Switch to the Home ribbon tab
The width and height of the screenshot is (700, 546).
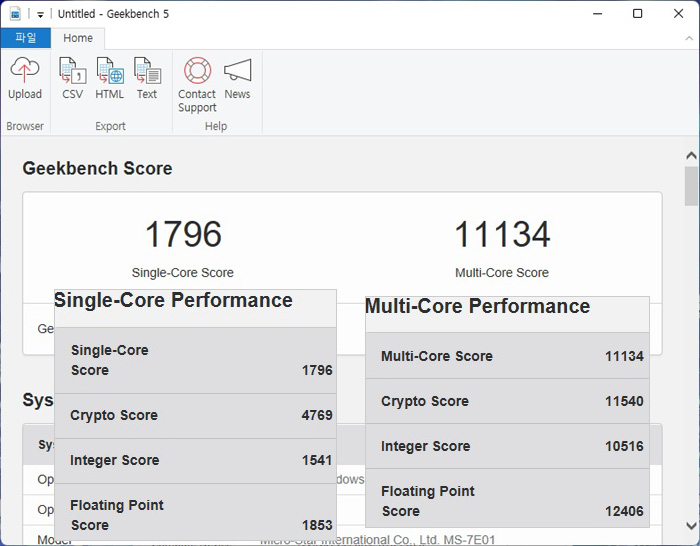(78, 38)
